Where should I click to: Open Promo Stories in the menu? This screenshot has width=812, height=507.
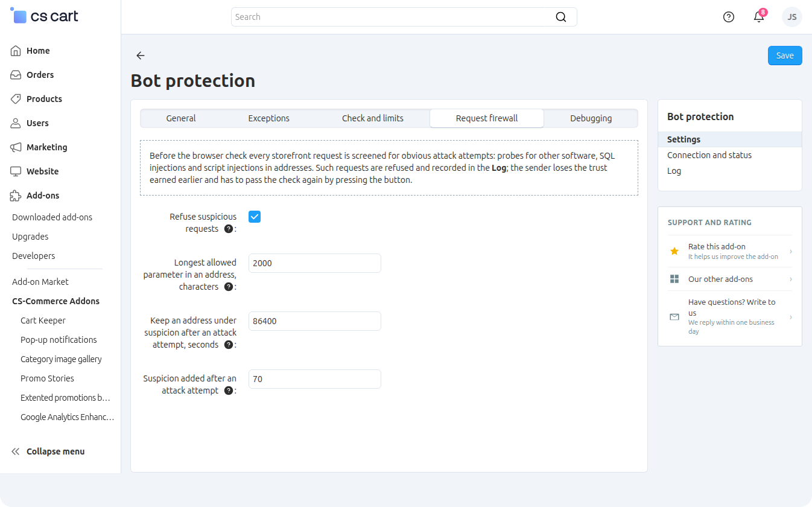coord(47,378)
